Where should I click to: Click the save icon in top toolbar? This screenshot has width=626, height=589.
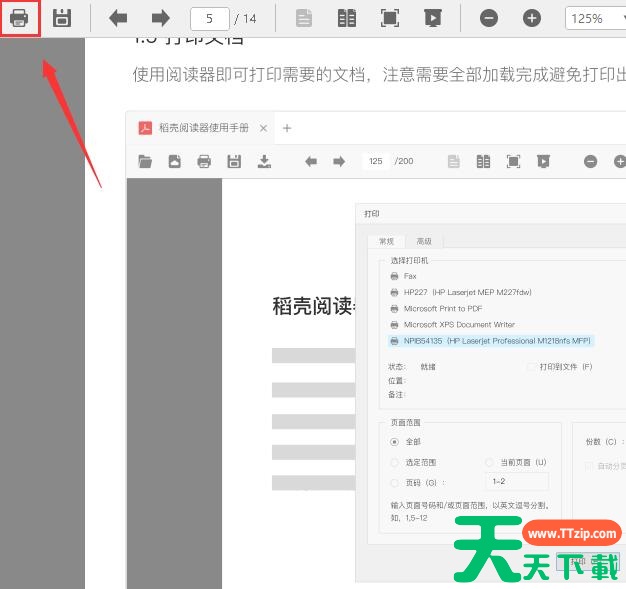pyautogui.click(x=62, y=18)
